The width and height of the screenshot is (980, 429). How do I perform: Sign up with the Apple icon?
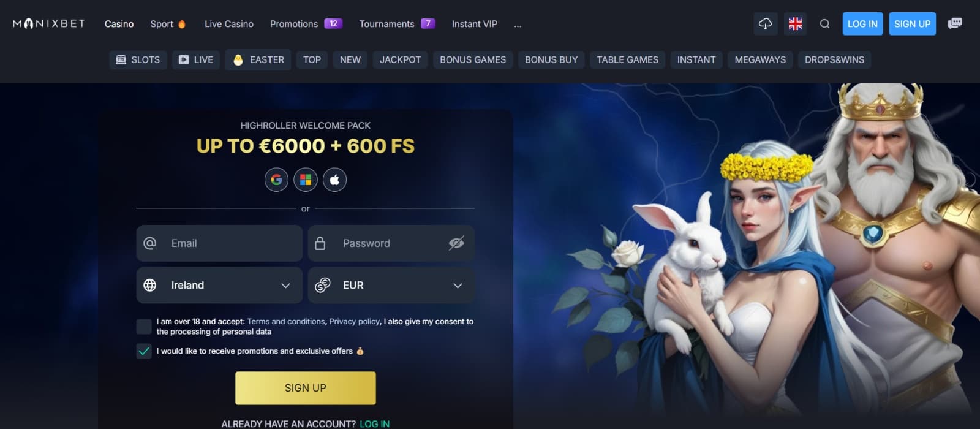point(334,180)
